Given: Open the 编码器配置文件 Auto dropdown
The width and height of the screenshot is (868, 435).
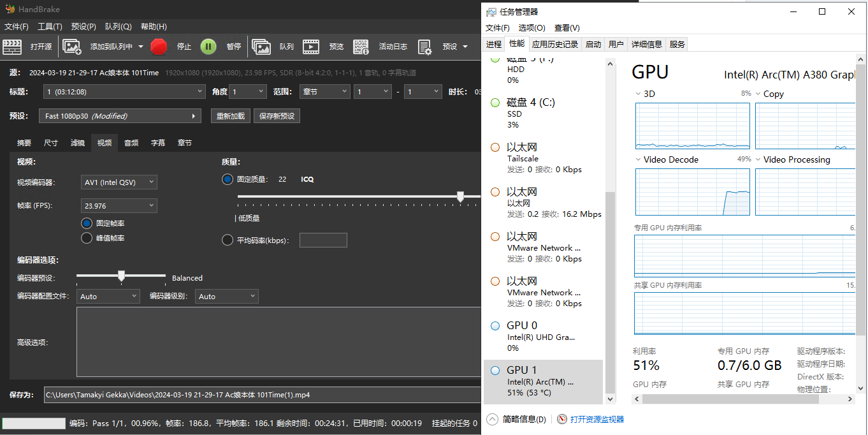Looking at the screenshot, I should coord(108,296).
